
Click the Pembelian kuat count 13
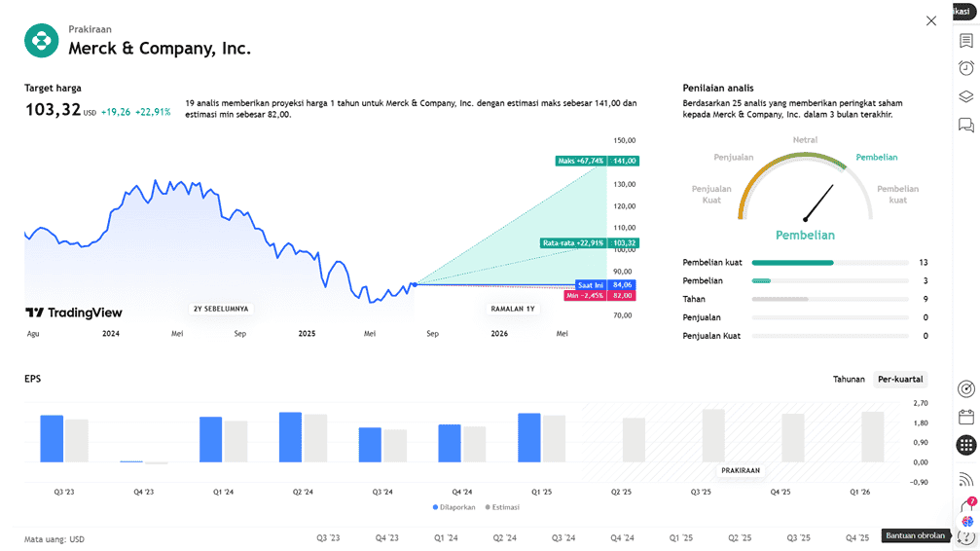(x=924, y=263)
